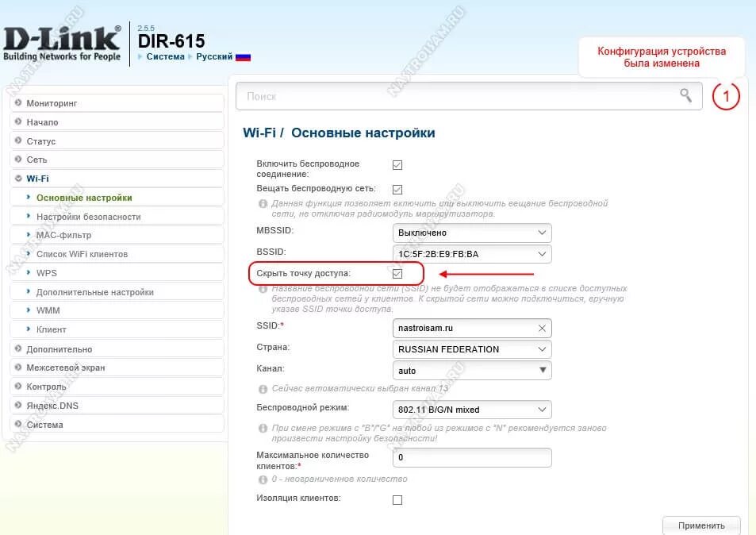Screen dimensions: 756x535
Task: Open the channel dropdown set to auto
Action: click(472, 371)
